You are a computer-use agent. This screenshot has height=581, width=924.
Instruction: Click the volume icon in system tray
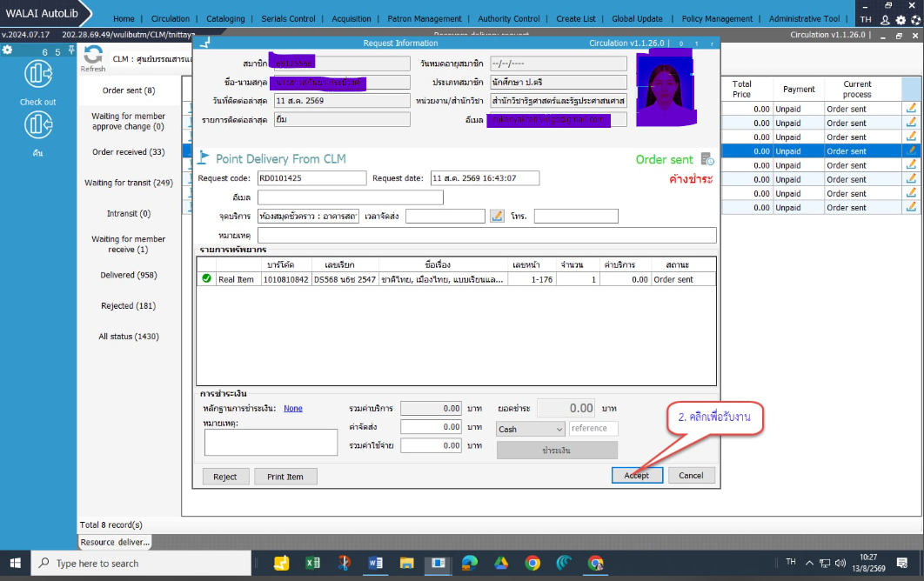(840, 563)
